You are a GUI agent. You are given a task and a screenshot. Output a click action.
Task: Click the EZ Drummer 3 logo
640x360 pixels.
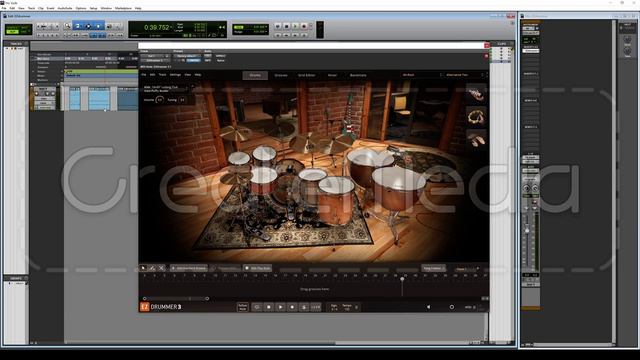(160, 307)
